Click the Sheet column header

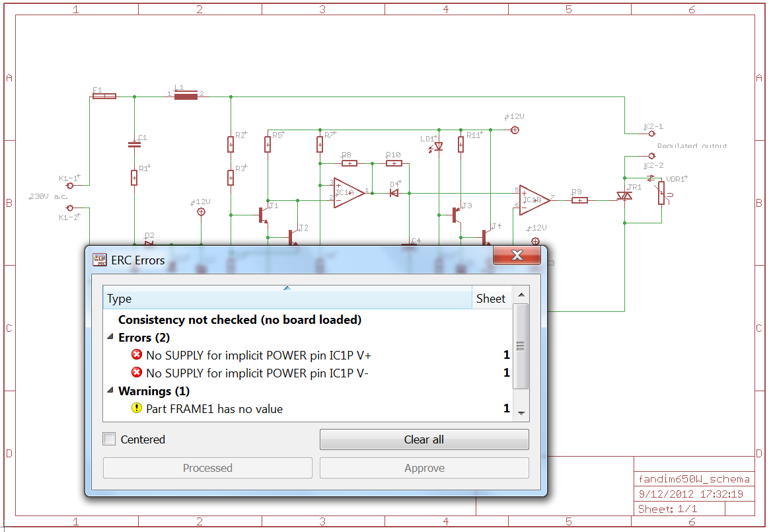click(491, 299)
